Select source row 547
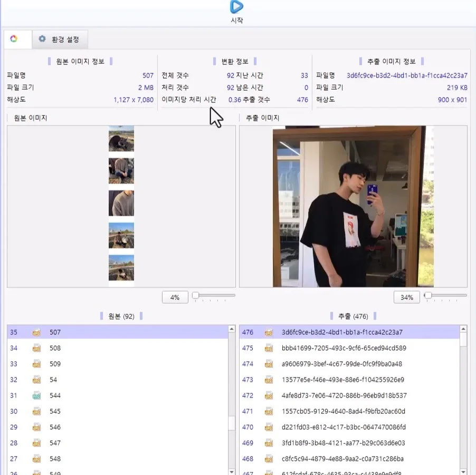 [x=118, y=443]
